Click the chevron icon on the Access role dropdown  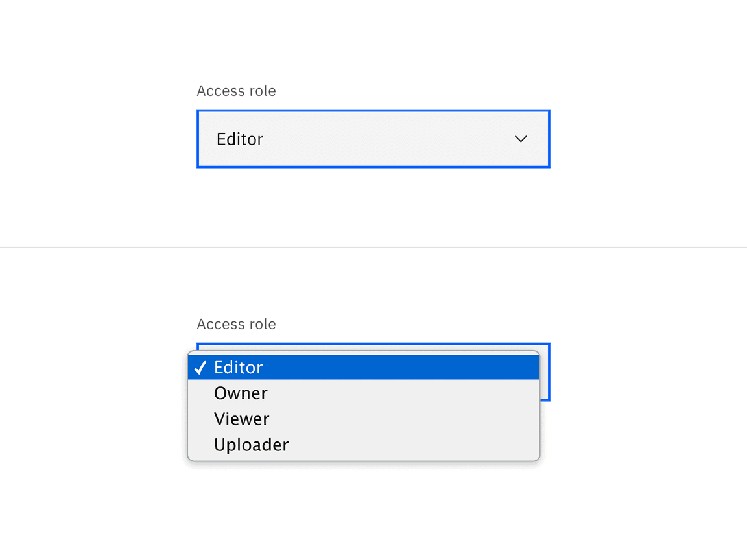[x=521, y=139]
